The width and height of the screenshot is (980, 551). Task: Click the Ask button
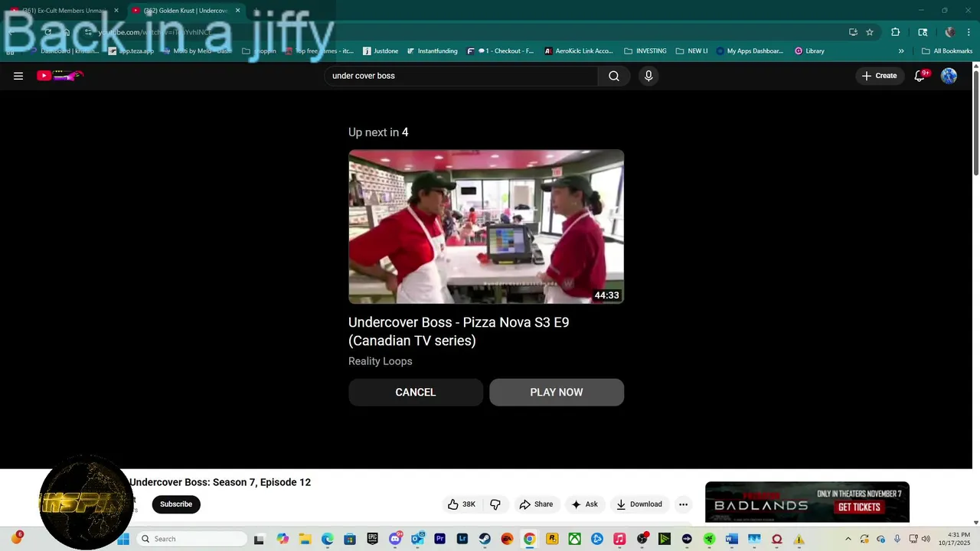tap(584, 504)
